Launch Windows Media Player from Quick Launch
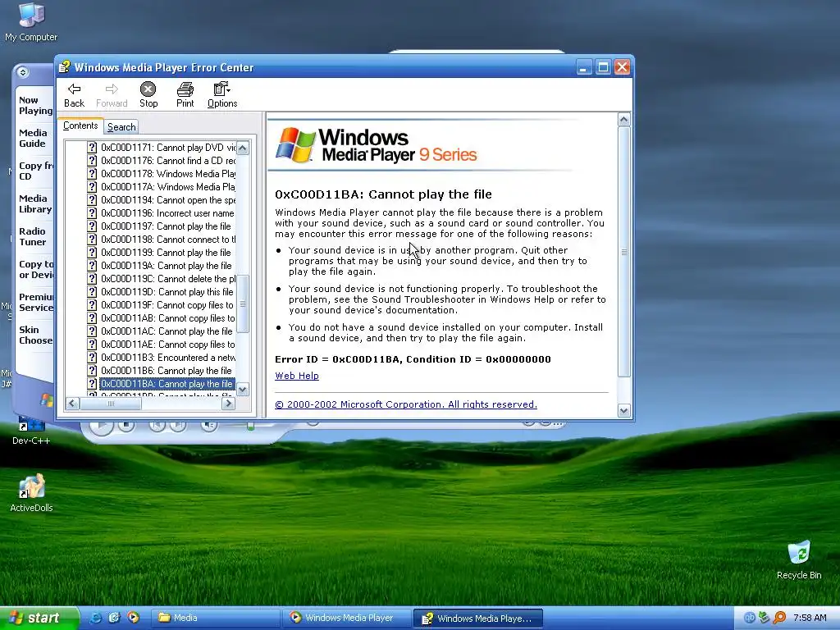This screenshot has height=630, width=840. (133, 619)
